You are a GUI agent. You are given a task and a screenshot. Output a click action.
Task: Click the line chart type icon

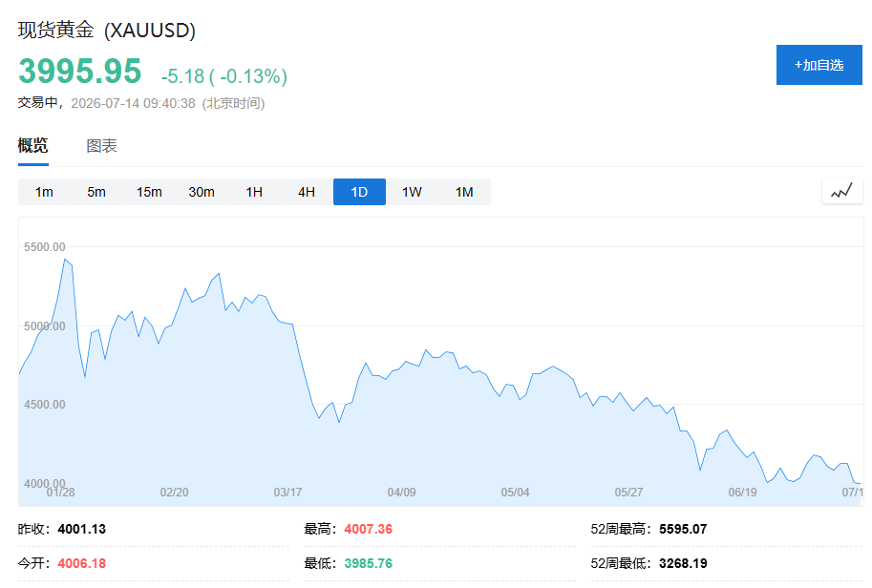tap(842, 192)
